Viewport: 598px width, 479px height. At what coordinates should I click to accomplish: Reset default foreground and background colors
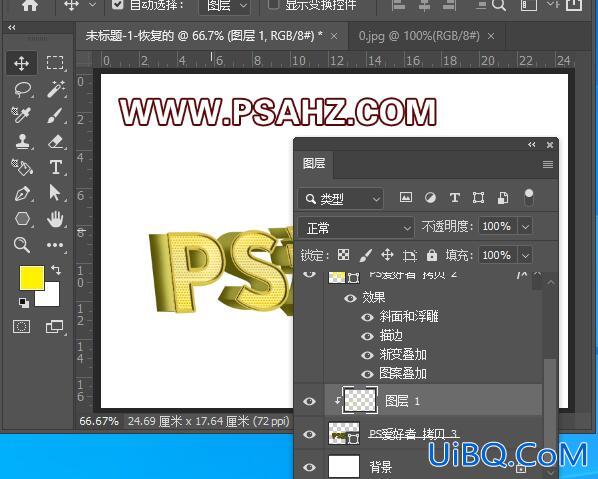pyautogui.click(x=24, y=302)
